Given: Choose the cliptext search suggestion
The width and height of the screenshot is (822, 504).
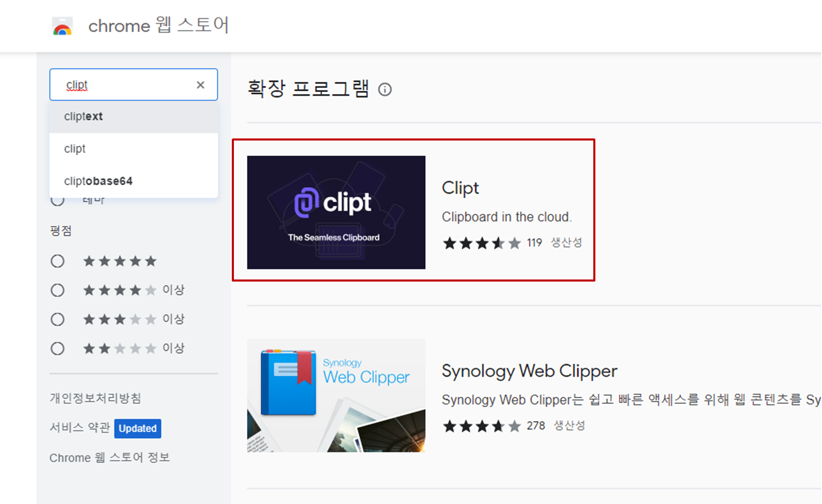Looking at the screenshot, I should pos(134,117).
